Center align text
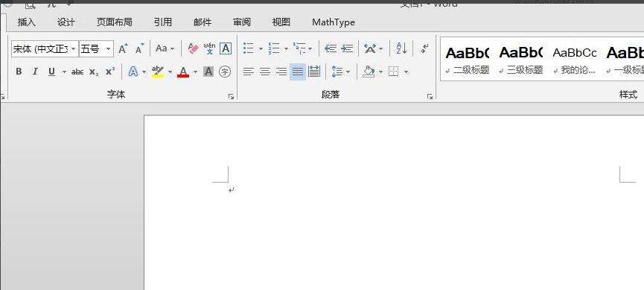Image resolution: width=644 pixels, height=290 pixels. pos(265,72)
